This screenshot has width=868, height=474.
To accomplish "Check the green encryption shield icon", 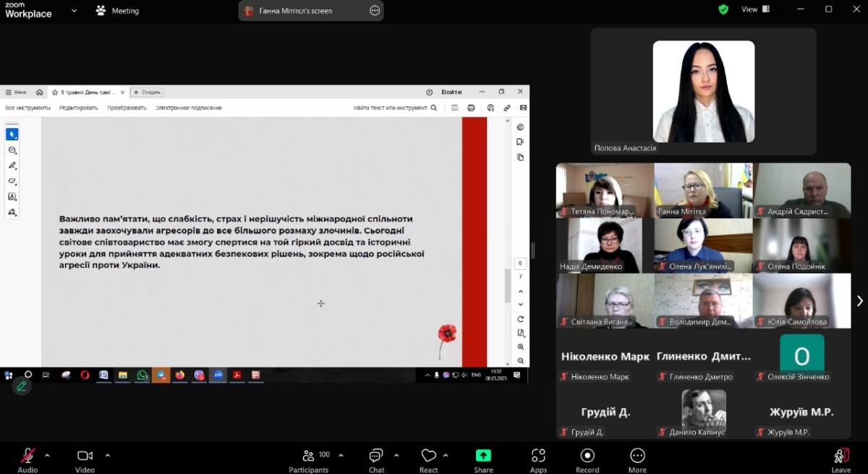I will point(723,9).
